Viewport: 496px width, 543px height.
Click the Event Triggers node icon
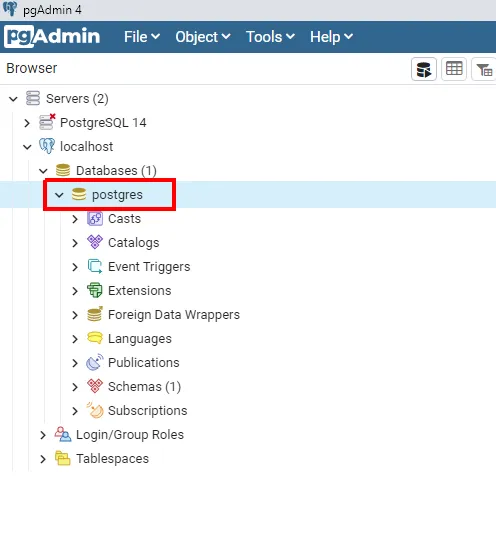coord(95,266)
